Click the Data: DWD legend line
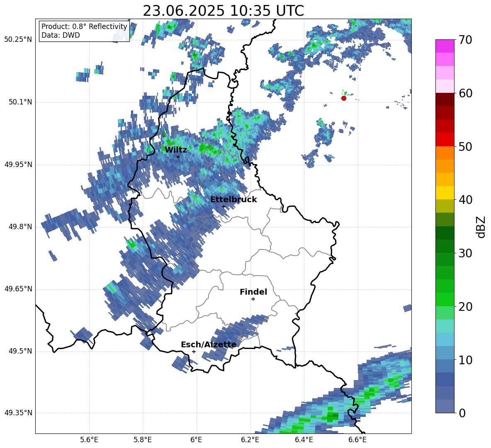This screenshot has width=491, height=448. click(x=61, y=35)
